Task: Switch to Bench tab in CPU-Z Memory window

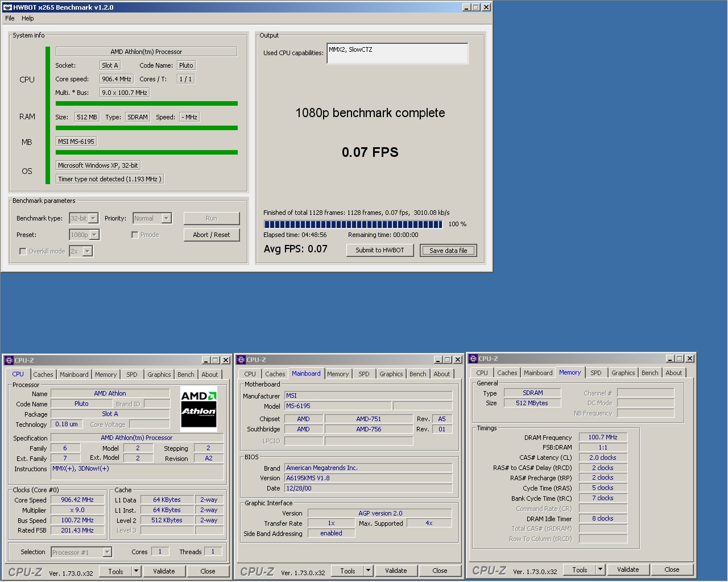Action: pyautogui.click(x=650, y=373)
